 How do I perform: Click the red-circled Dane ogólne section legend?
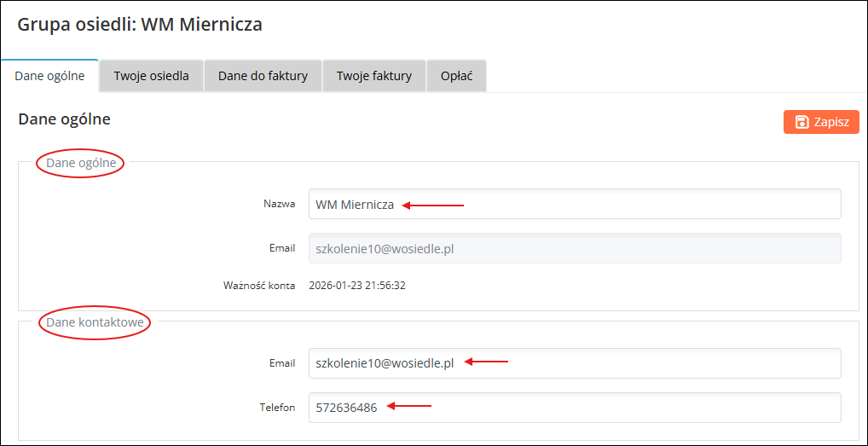point(81,162)
